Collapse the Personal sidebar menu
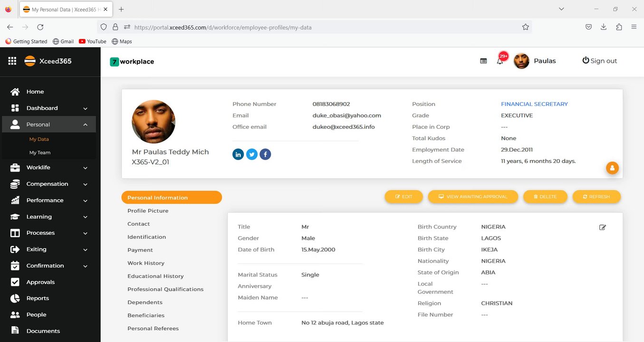Image resolution: width=644 pixels, height=342 pixels. pos(85,124)
